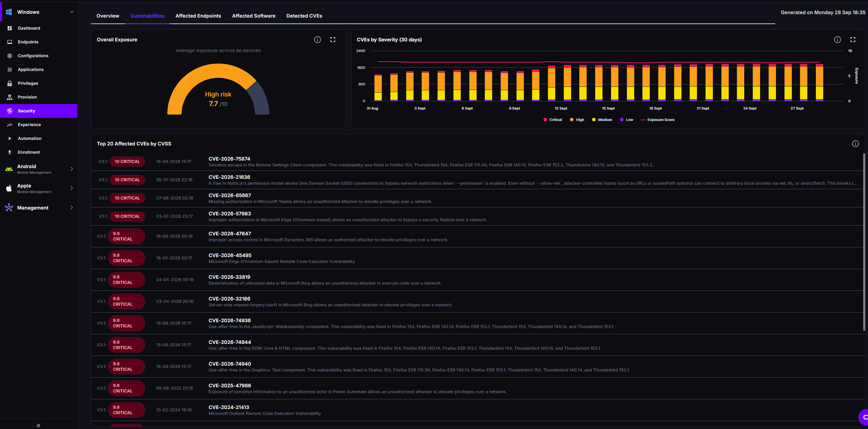The height and width of the screenshot is (429, 868).
Task: Click the 27 Sept bar in chart
Action: [x=804, y=82]
